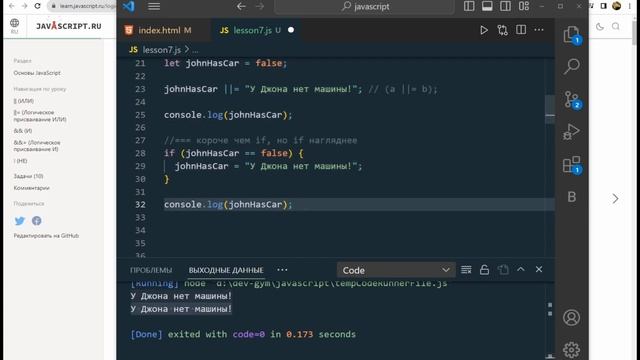Image resolution: width=640 pixels, height=360 pixels.
Task: Toggle the primary side bar layout icon
Action: coord(469,6)
